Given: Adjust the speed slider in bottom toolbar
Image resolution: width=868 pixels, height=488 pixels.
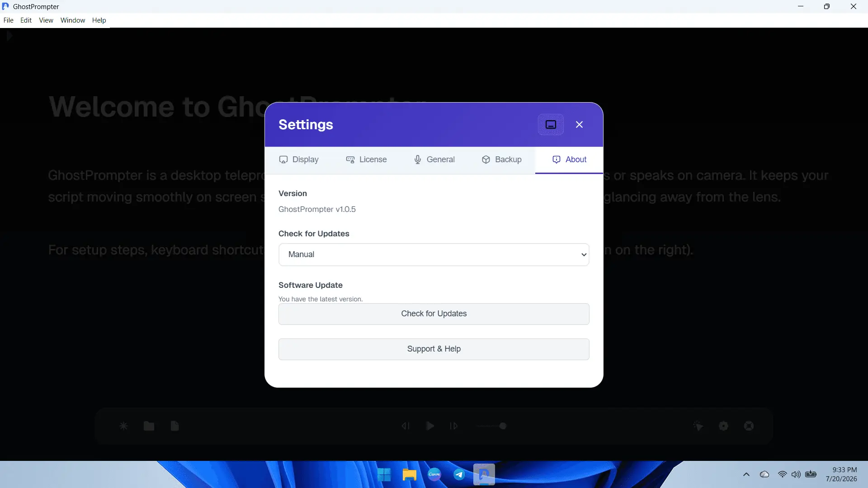Looking at the screenshot, I should coord(491,426).
